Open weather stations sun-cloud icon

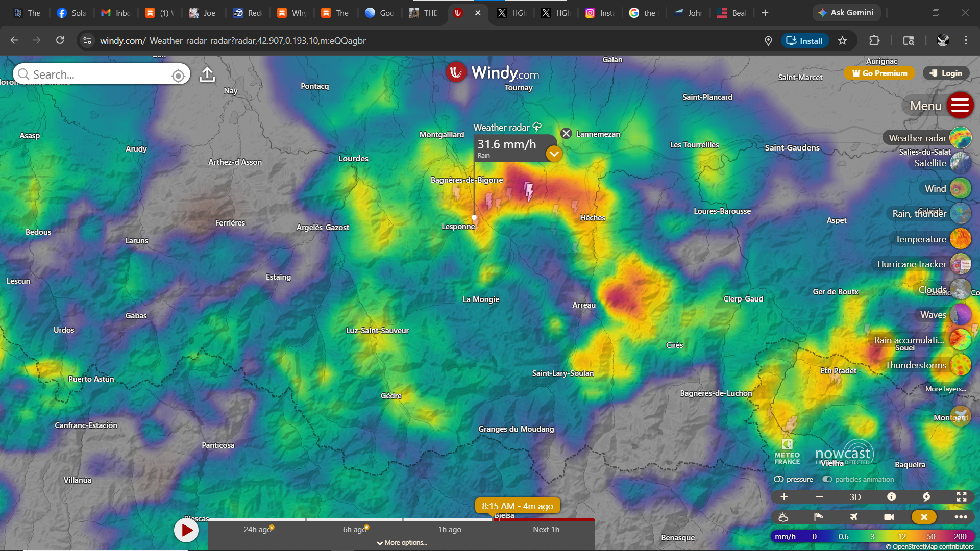coord(783,517)
